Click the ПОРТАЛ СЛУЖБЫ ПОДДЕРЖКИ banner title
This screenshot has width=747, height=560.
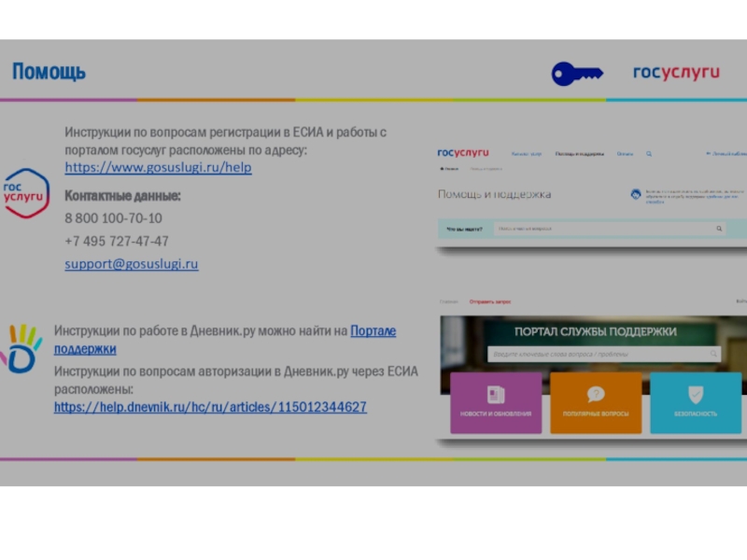point(596,331)
